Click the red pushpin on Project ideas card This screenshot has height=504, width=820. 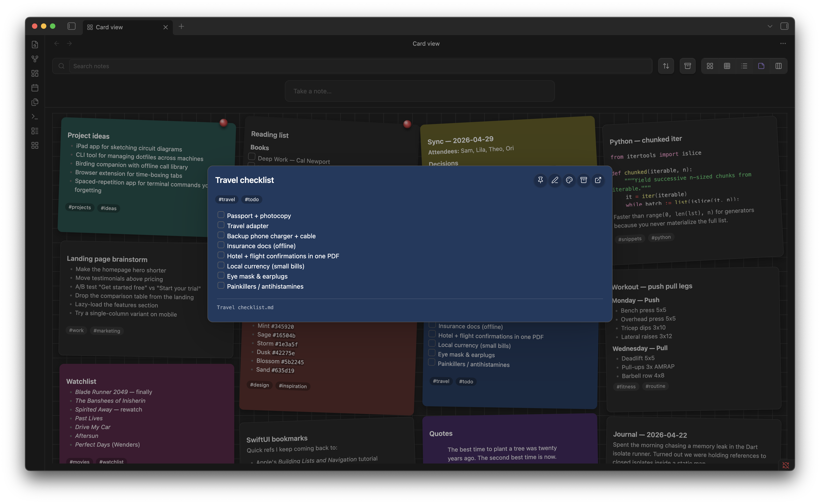223,123
